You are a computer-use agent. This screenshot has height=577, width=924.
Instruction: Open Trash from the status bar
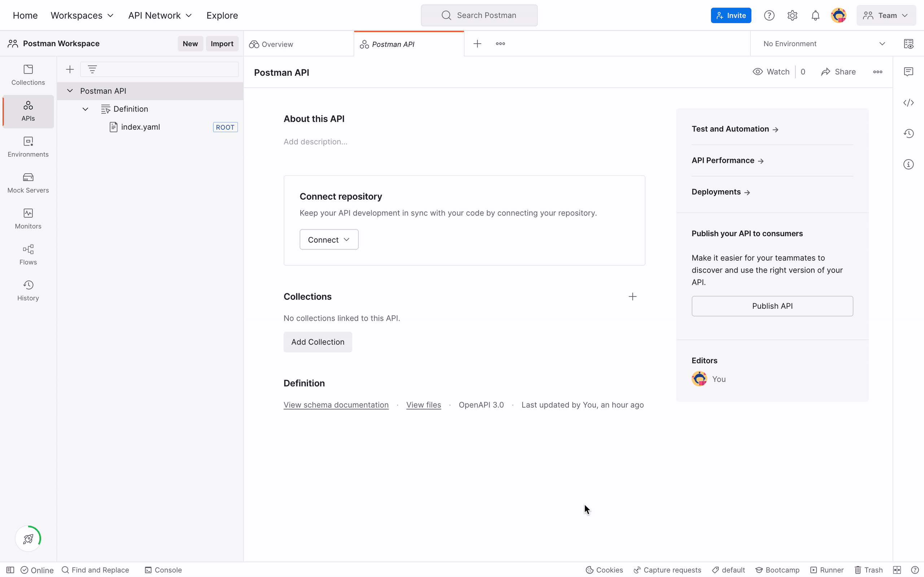(868, 570)
